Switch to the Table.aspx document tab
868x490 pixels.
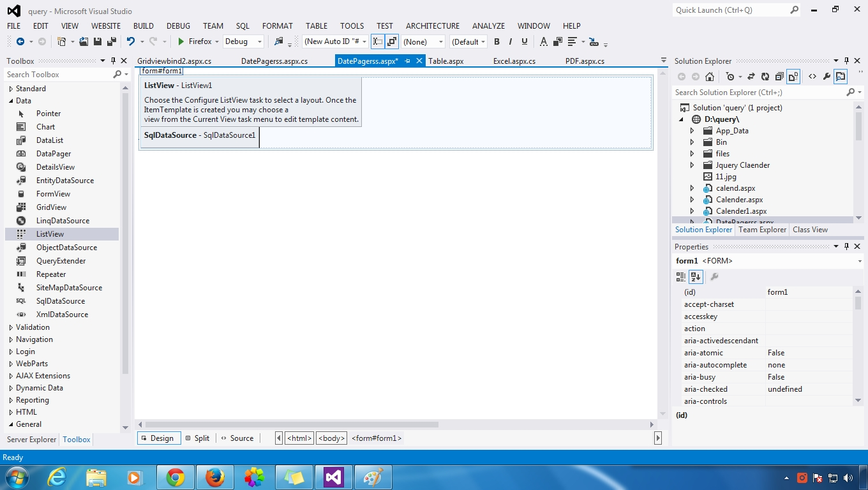(x=446, y=61)
